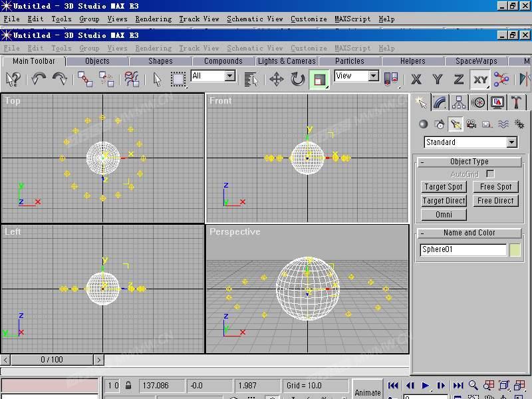This screenshot has width=532, height=399.
Task: Select the Helpers category icon
Action: pos(487,124)
